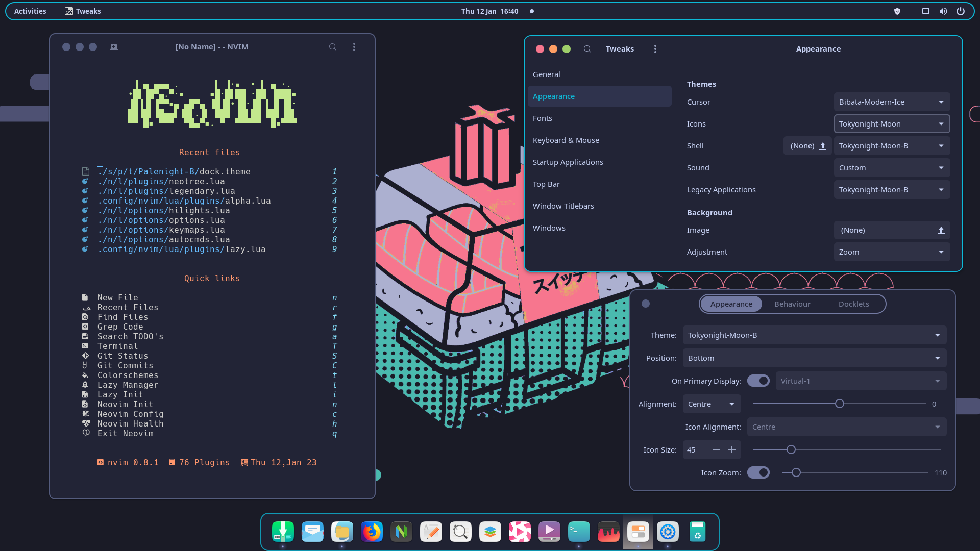The image size is (980, 551).
Task: Click the volume icon in the top bar
Action: 943,11
